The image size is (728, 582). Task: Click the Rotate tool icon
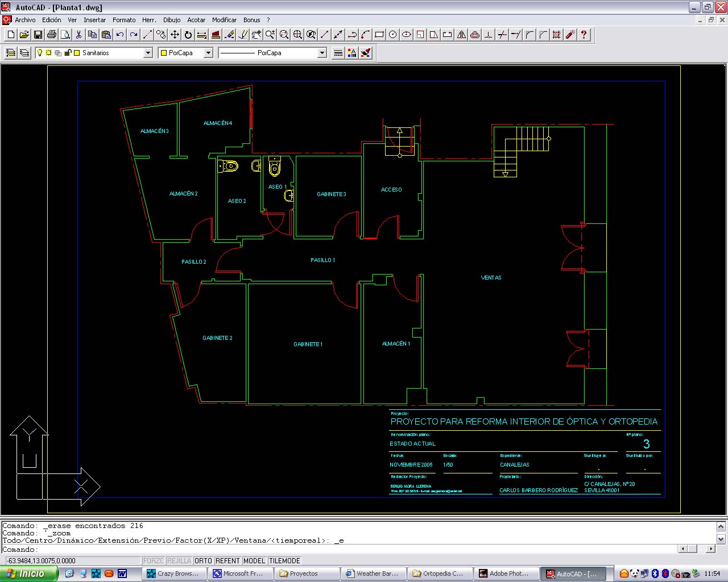click(188, 35)
